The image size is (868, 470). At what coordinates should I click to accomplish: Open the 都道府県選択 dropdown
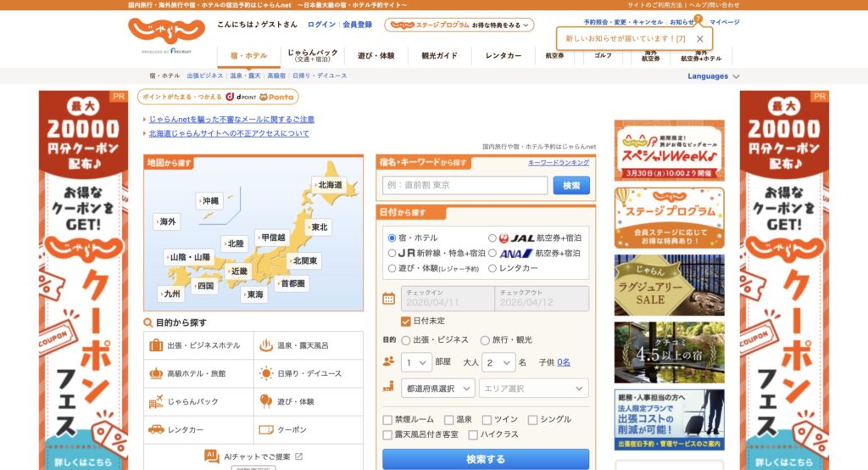438,389
